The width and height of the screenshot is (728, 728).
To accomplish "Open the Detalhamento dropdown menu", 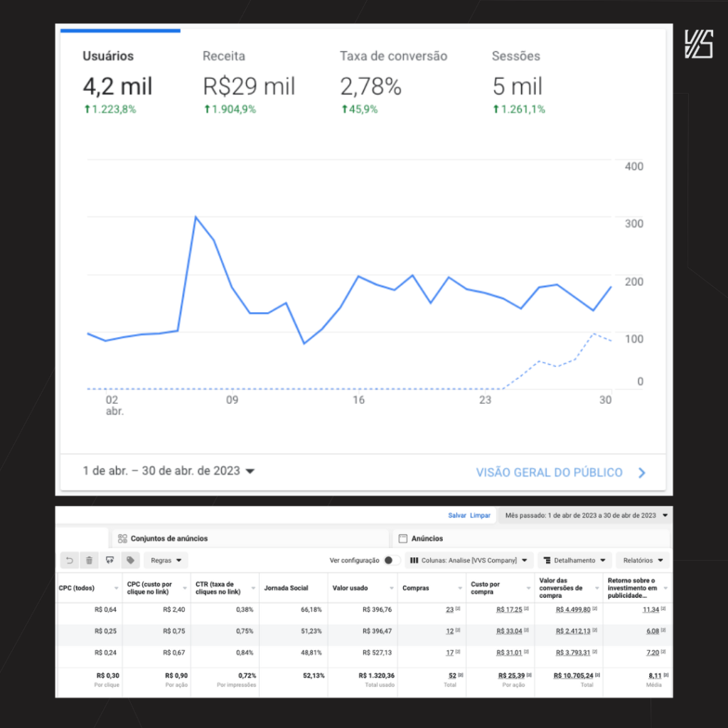I will pos(574,560).
